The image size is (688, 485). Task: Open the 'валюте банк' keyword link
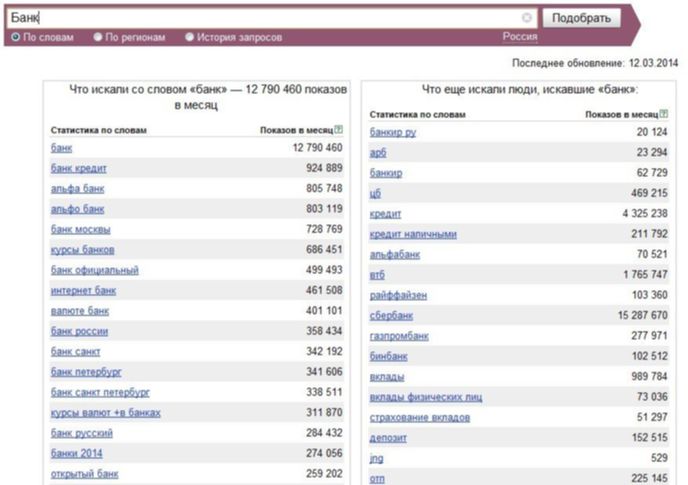[x=80, y=311]
